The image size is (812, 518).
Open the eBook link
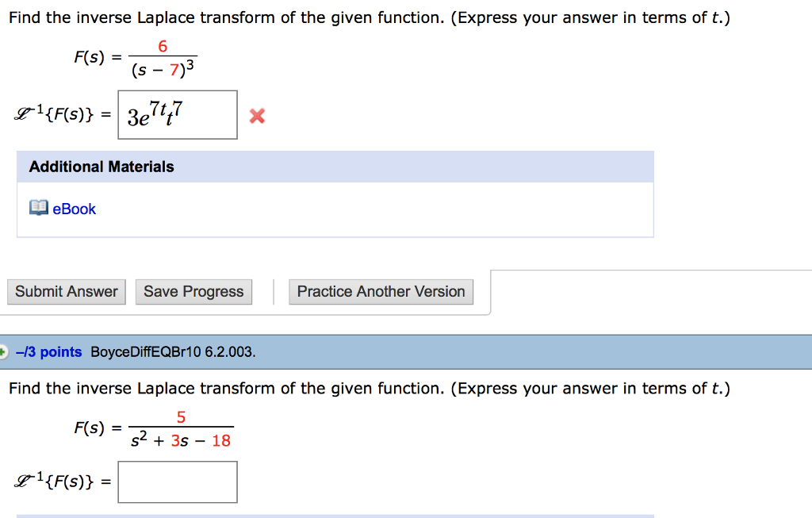click(74, 209)
